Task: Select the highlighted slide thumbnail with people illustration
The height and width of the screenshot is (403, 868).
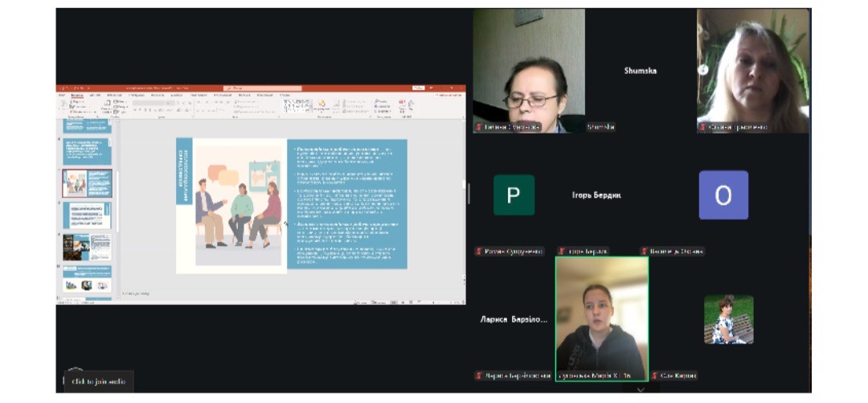Action: coord(88,184)
